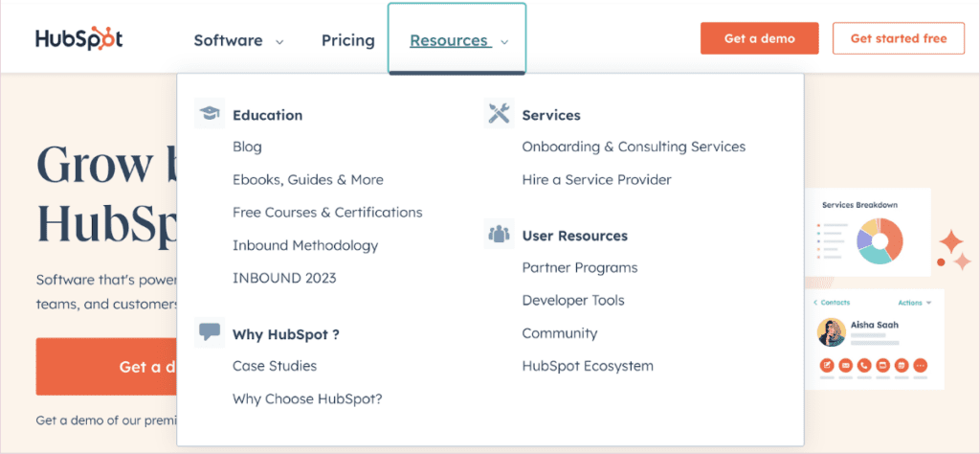Open the Software menu
The image size is (980, 454).
coord(228,40)
